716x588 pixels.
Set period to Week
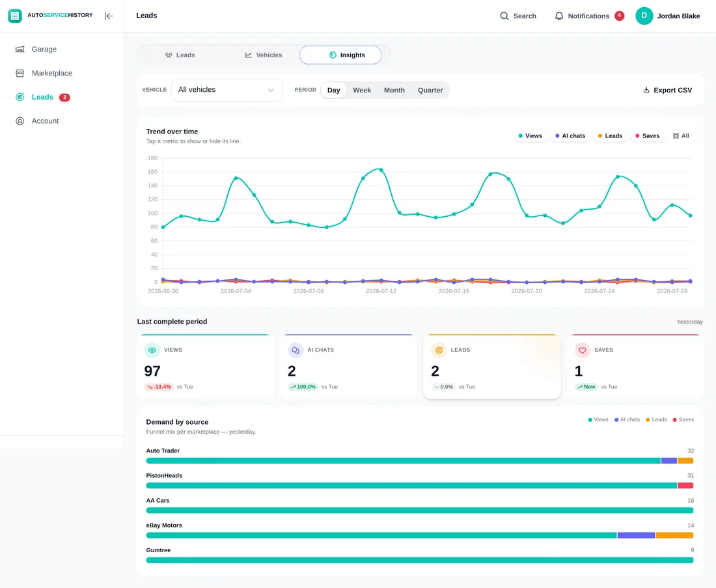(x=362, y=90)
